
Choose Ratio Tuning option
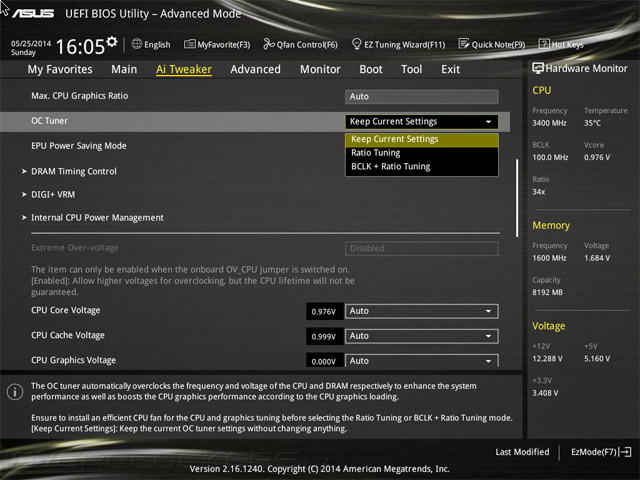coord(422,153)
